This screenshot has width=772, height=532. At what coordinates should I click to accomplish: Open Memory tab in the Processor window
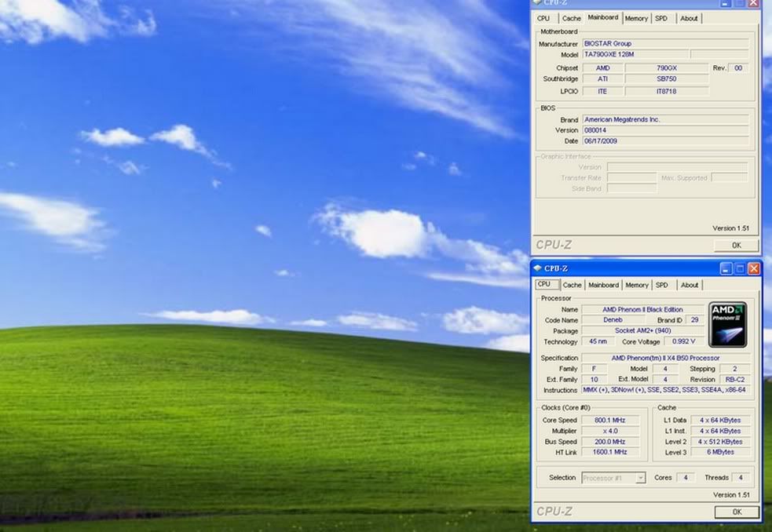637,285
